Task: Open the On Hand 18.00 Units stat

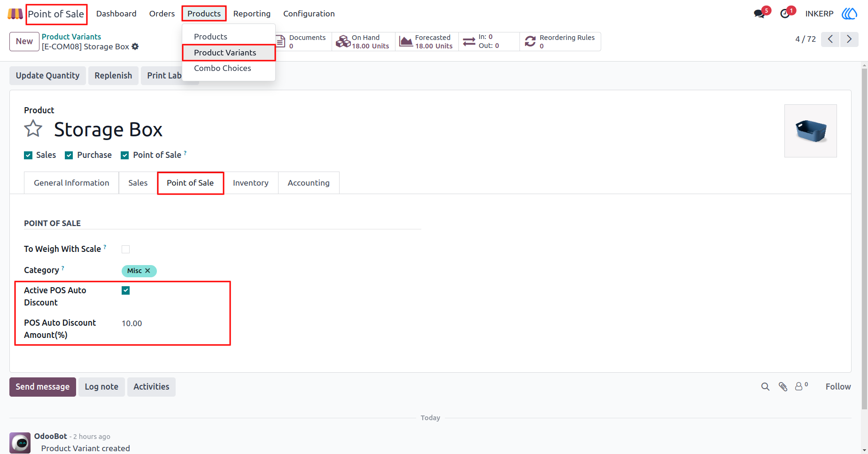Action: coord(364,41)
